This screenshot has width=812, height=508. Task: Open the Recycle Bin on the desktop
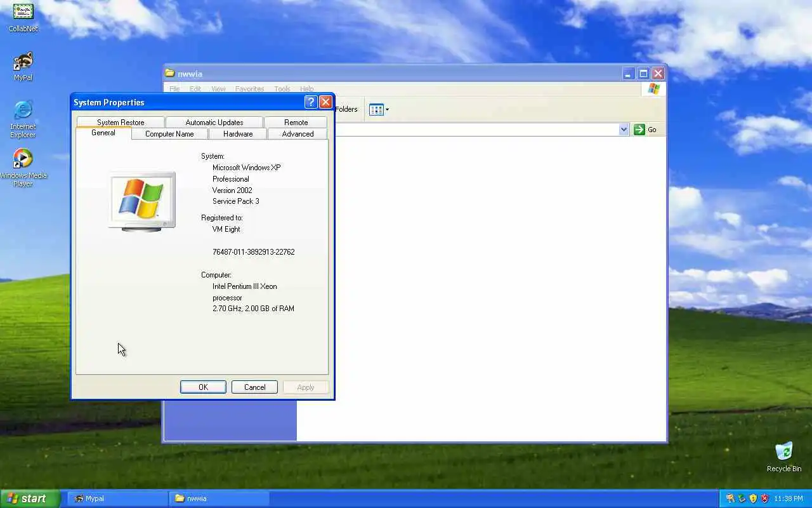pyautogui.click(x=784, y=457)
